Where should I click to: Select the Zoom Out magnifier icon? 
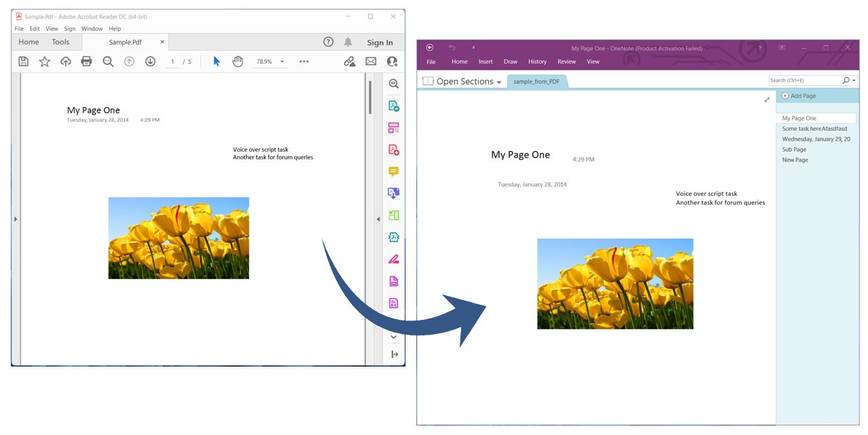[x=108, y=61]
